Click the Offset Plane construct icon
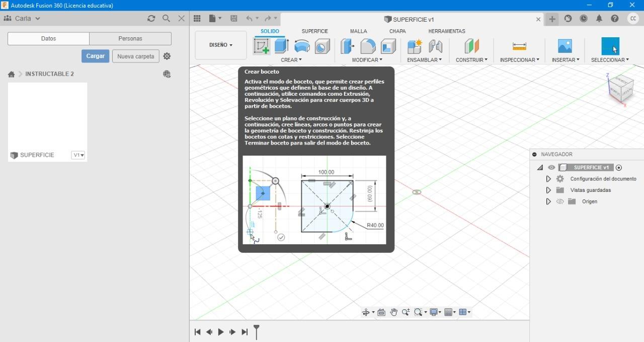Viewport: 644px width, 342px height. (471, 46)
